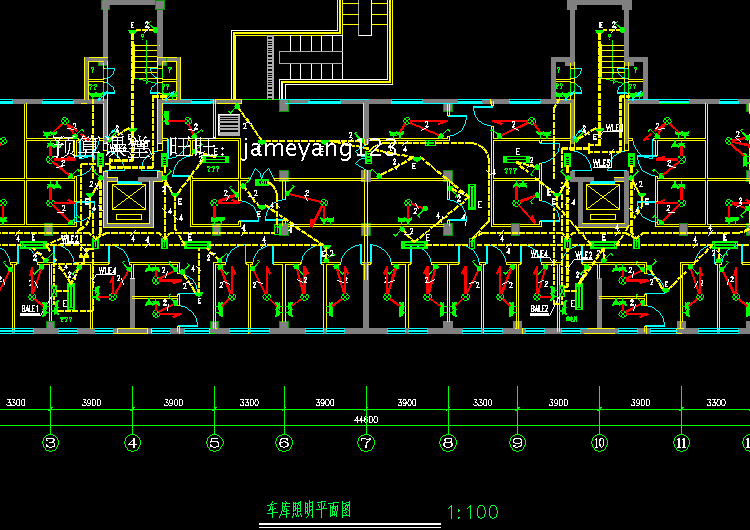Click the overall 44600 dimension text
The height and width of the screenshot is (530, 750).
click(366, 420)
